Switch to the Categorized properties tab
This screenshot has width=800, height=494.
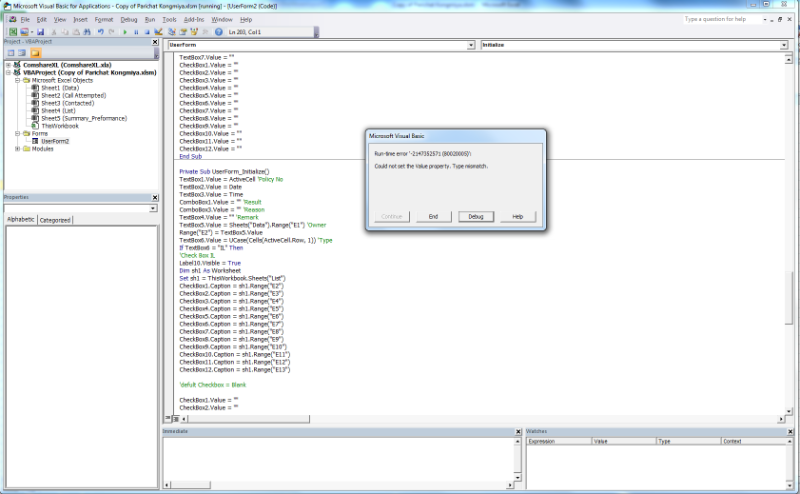tap(54, 219)
